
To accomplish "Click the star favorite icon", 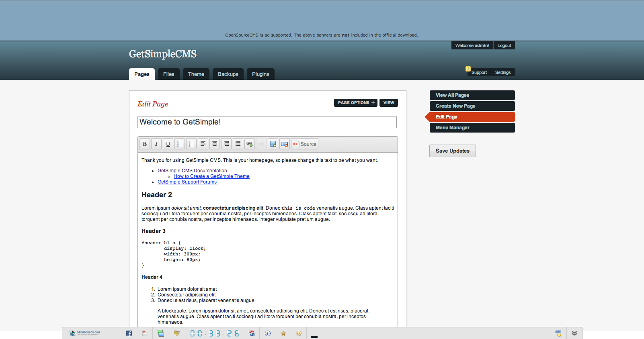I will pyautogui.click(x=283, y=333).
